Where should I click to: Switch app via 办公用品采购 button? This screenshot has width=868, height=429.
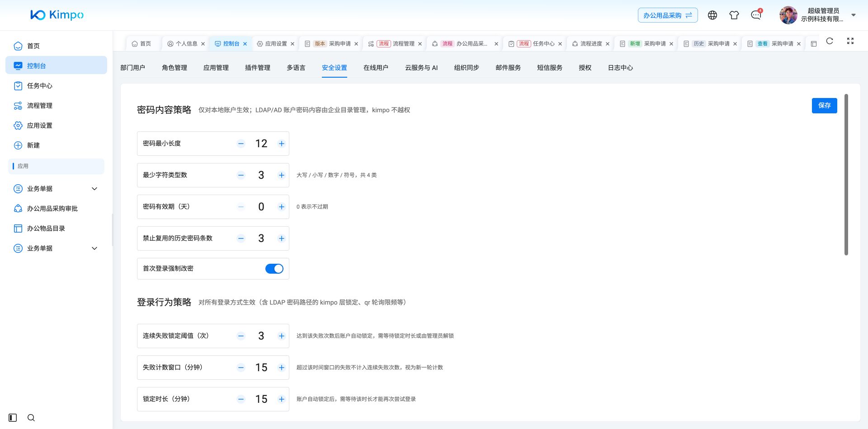668,15
